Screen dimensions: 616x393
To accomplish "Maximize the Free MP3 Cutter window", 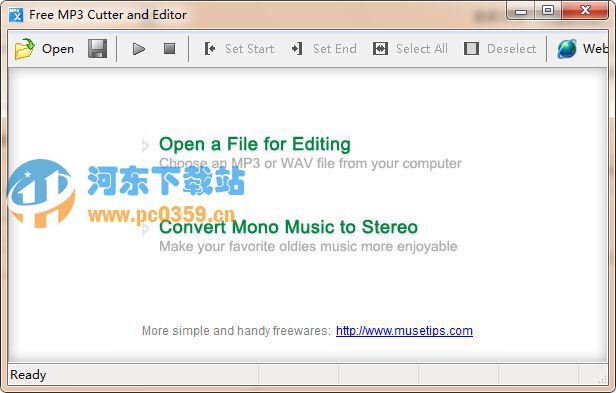I will (x=548, y=10).
